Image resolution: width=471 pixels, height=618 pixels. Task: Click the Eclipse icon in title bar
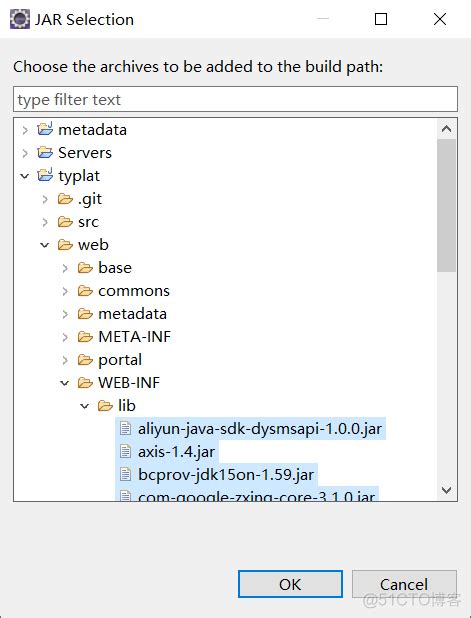click(x=20, y=19)
